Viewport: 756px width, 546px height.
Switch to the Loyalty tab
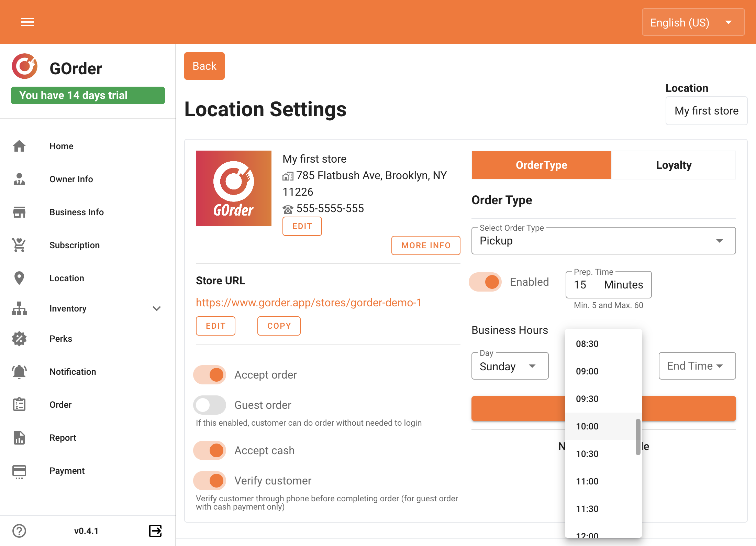pos(674,165)
